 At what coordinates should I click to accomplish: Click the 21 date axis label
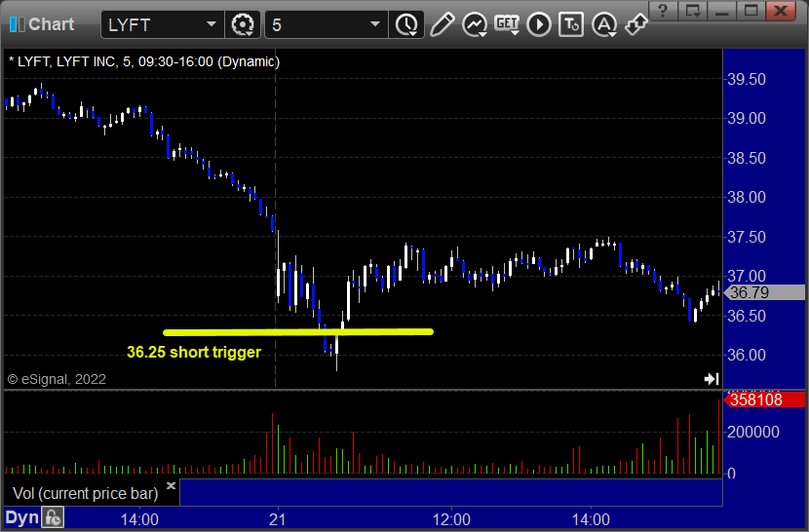[278, 519]
